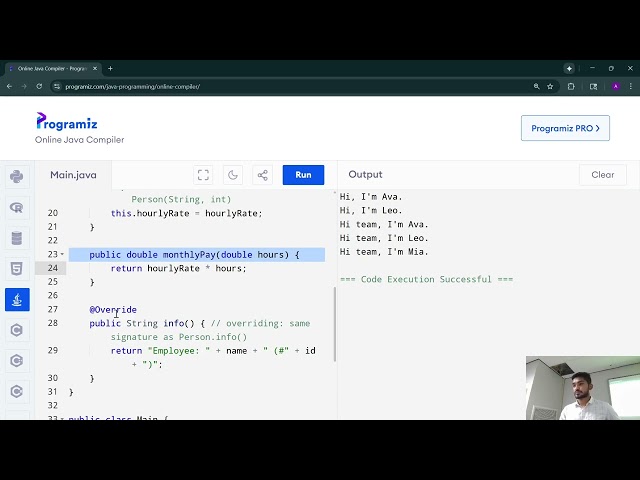Click "Hi, I'm Ava." output line
This screenshot has width=640, height=480.
click(371, 197)
